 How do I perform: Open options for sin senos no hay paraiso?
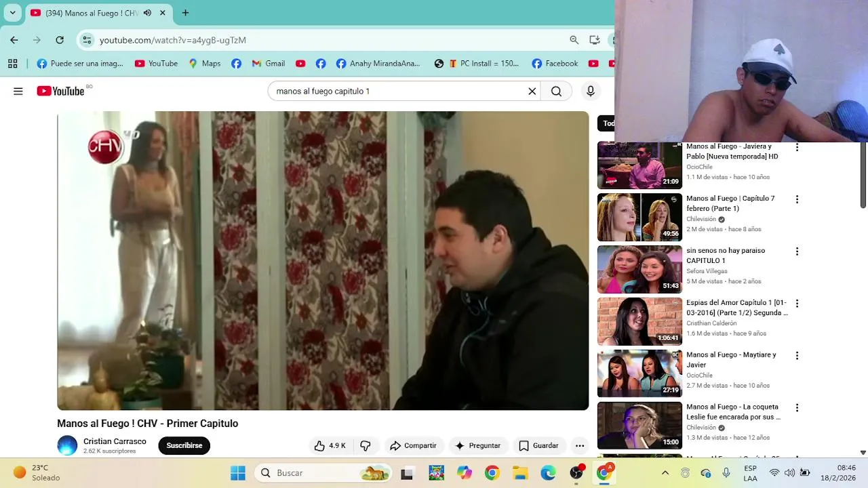pos(797,251)
